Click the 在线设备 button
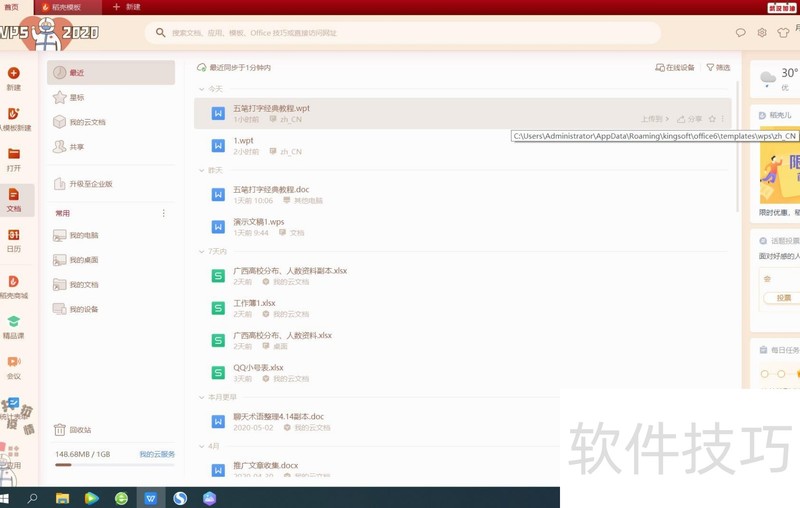This screenshot has width=800, height=508. 675,67
